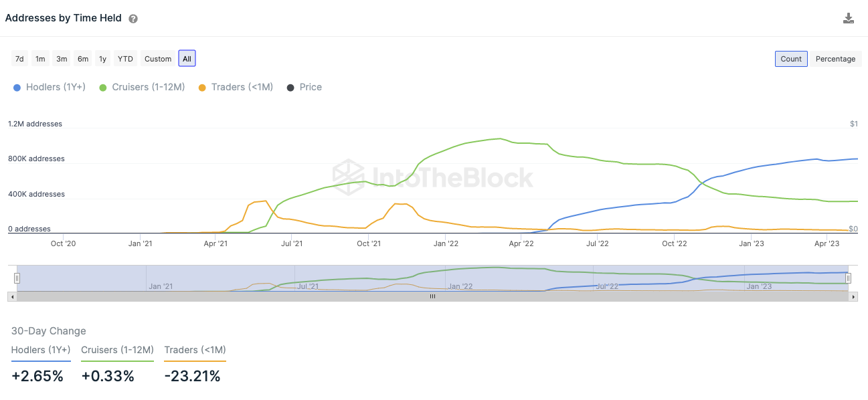Toggle the Cruisers (1-12M) series visibility
This screenshot has width=868, height=400.
[x=143, y=87]
